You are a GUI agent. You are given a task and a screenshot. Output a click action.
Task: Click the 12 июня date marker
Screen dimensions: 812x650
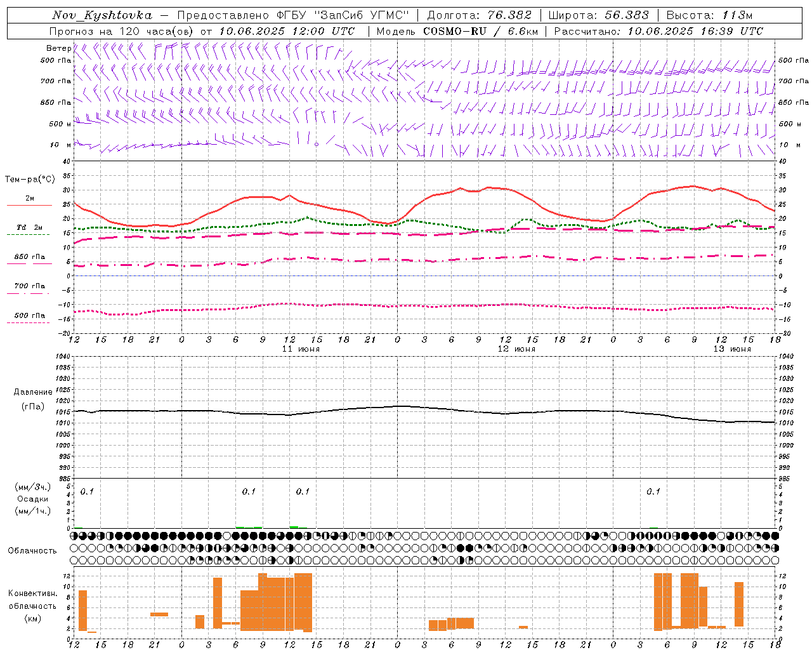(516, 349)
